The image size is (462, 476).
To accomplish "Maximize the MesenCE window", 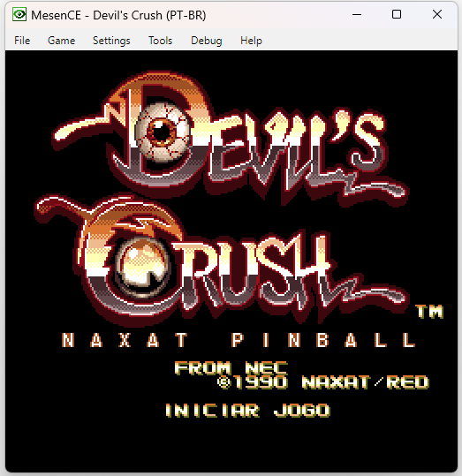I will 397,14.
